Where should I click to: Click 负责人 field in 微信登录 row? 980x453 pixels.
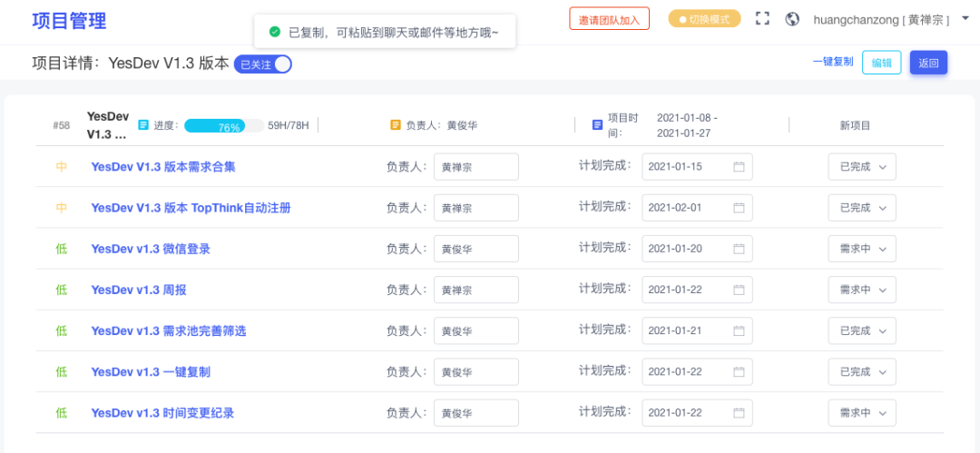pos(476,249)
